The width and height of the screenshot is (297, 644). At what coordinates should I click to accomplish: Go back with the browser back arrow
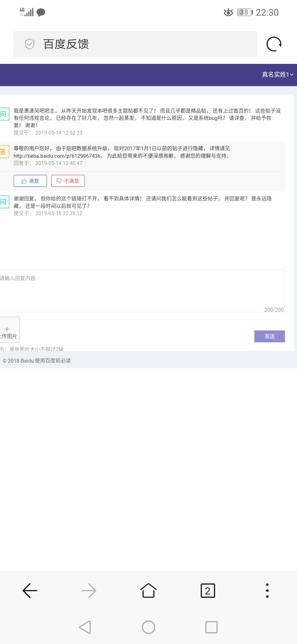pyautogui.click(x=30, y=591)
